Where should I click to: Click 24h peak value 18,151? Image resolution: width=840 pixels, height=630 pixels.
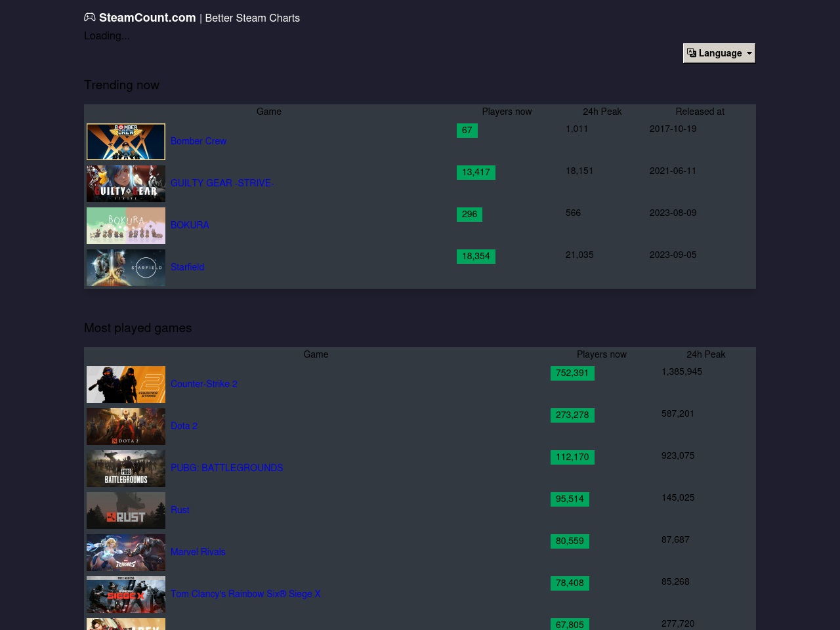click(x=579, y=171)
